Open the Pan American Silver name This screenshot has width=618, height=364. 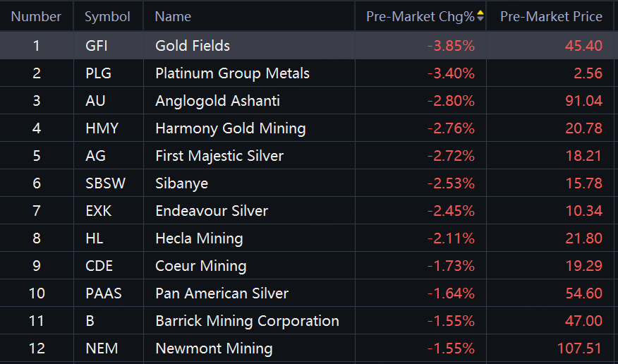click(222, 293)
